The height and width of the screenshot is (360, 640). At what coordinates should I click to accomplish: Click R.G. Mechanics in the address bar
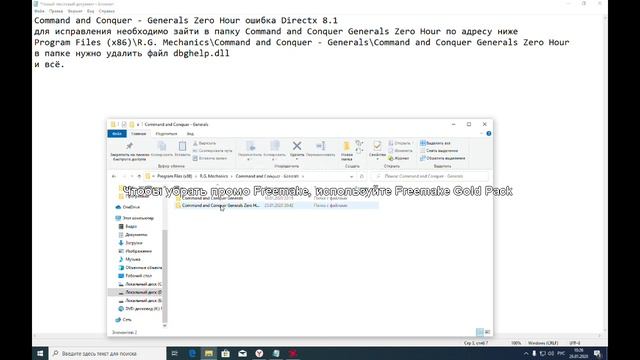pos(214,176)
